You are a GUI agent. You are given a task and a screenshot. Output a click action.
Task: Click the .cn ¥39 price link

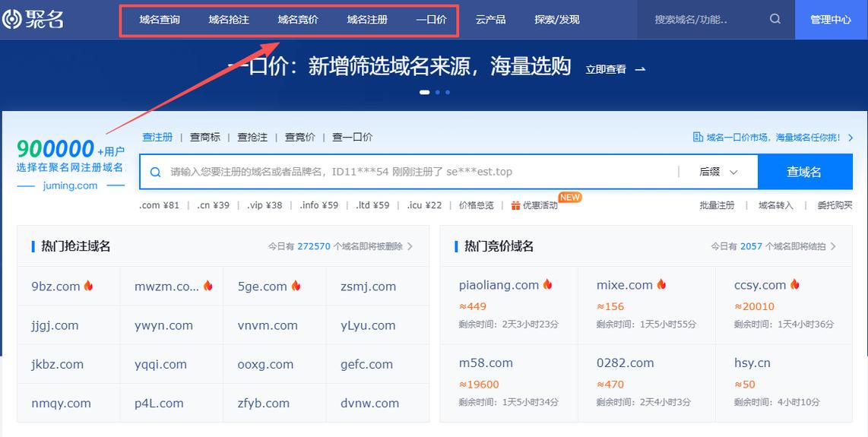(213, 205)
